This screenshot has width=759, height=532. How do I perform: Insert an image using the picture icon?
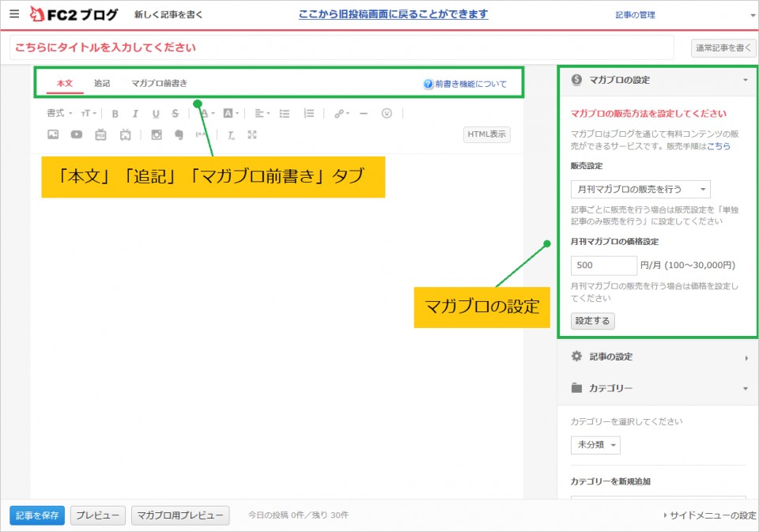tap(53, 135)
